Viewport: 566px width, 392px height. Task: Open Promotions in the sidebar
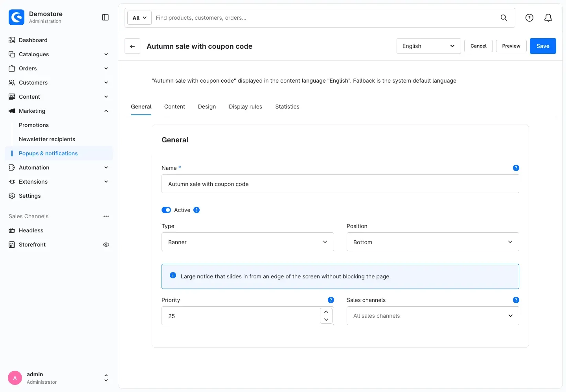(x=34, y=125)
